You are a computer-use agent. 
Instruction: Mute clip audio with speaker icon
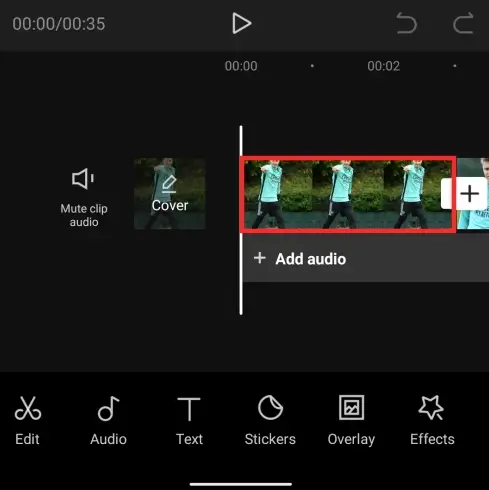click(84, 197)
